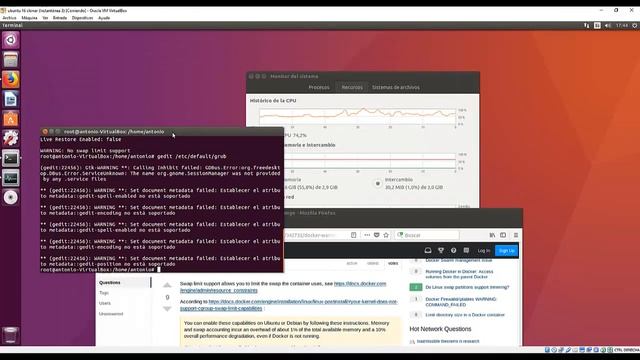Open 'Do Linux swap partitions support trimming?' question
Screen dimensions: 640x360
[467, 287]
